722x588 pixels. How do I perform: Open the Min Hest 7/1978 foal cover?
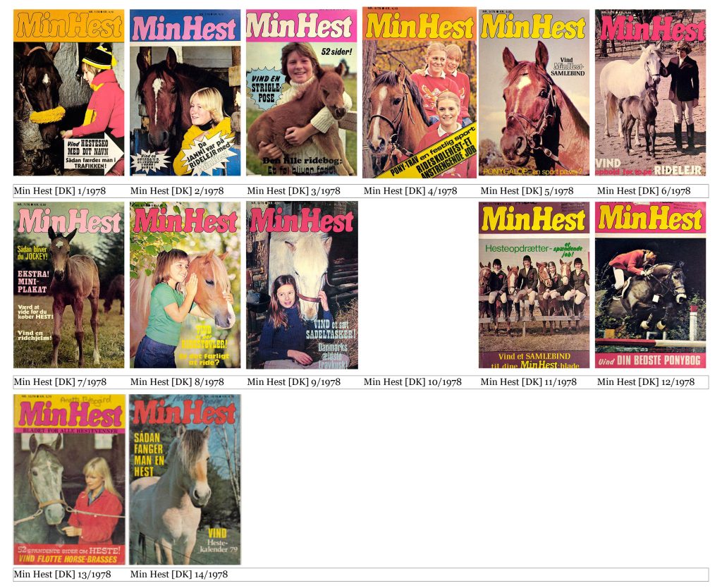point(68,285)
